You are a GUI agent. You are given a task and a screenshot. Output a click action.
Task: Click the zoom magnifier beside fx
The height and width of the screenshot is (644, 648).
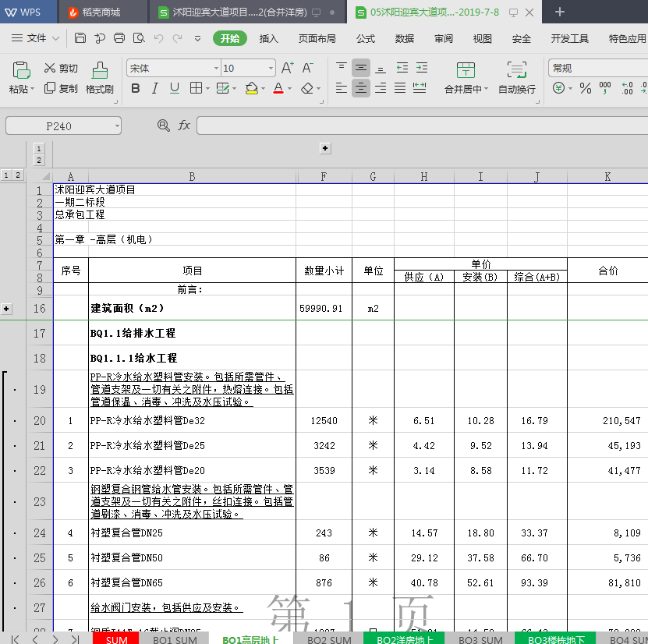[164, 126]
